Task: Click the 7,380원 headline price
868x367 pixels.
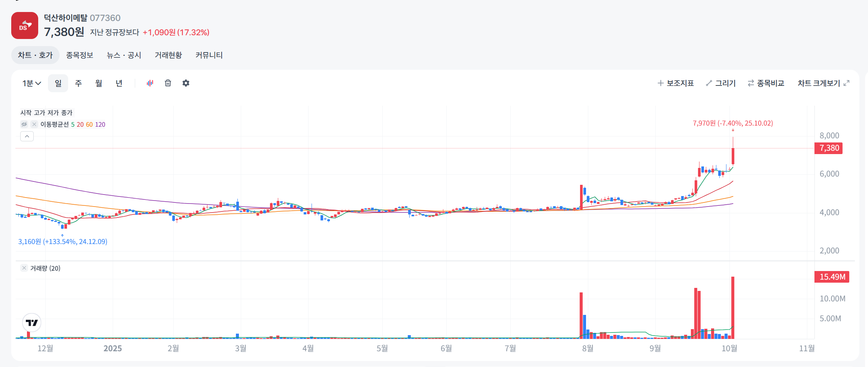Action: point(64,32)
